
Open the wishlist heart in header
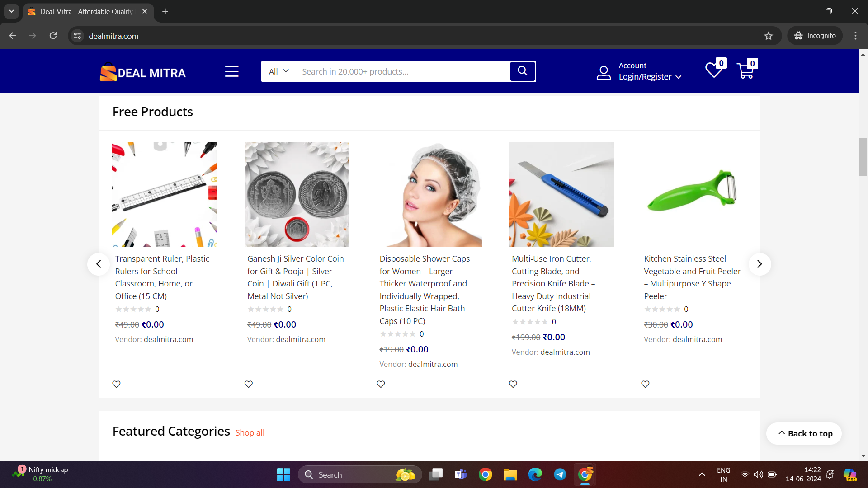click(714, 70)
